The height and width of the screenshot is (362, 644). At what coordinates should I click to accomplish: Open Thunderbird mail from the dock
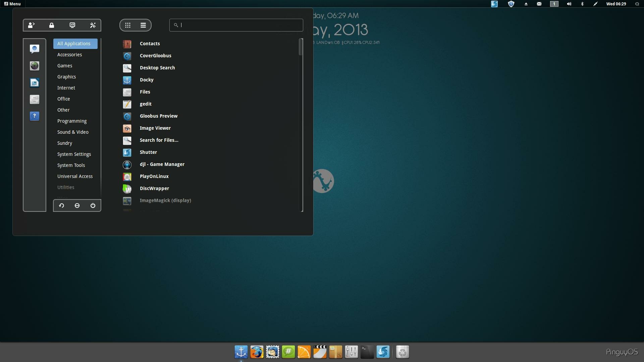pos(273,352)
